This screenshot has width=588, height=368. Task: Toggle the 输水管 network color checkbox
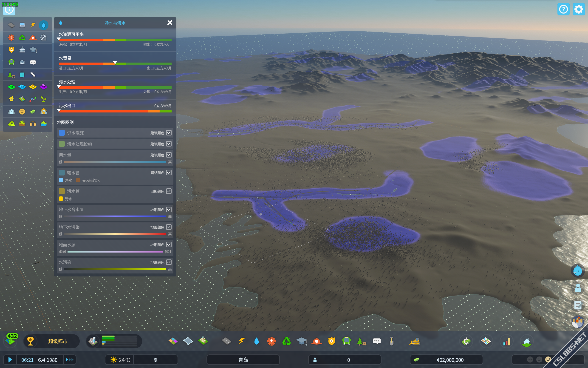pyautogui.click(x=169, y=172)
